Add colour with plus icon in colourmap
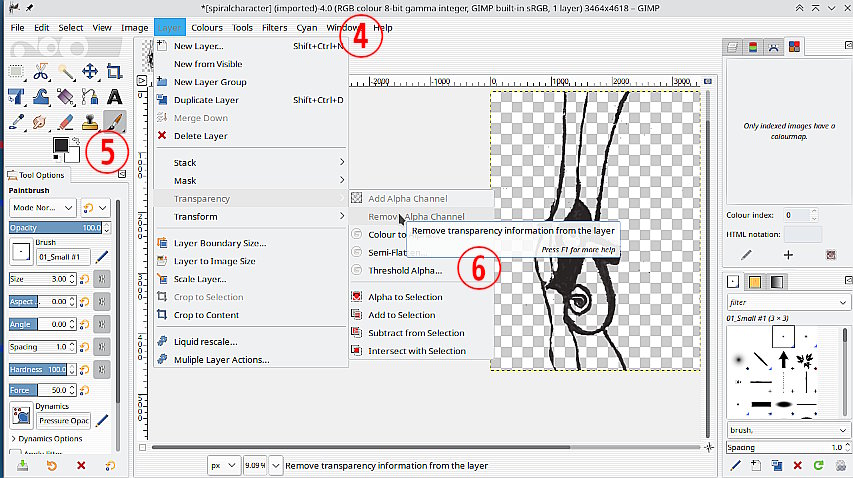 788,254
